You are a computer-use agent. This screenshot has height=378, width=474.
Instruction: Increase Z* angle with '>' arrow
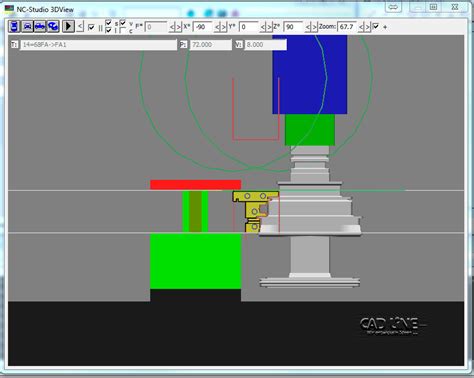(315, 27)
